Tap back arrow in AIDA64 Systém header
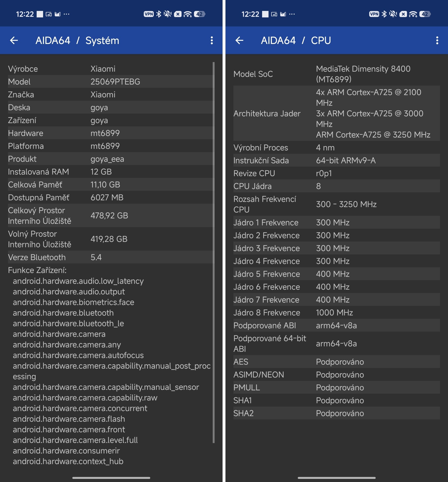Screen dimensions: 448x482 point(14,40)
